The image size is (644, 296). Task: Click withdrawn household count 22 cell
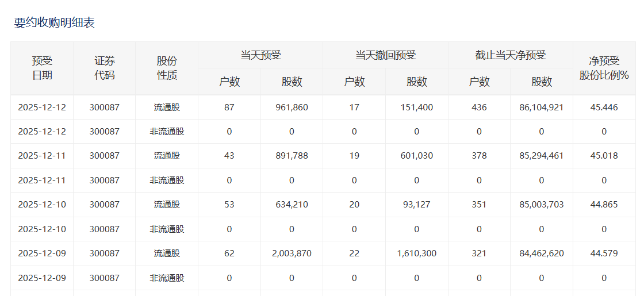pyautogui.click(x=354, y=253)
